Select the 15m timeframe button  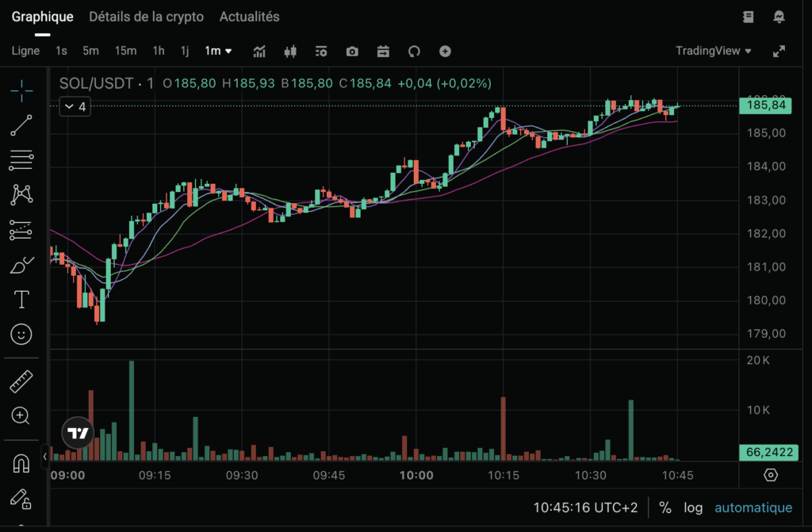click(125, 51)
